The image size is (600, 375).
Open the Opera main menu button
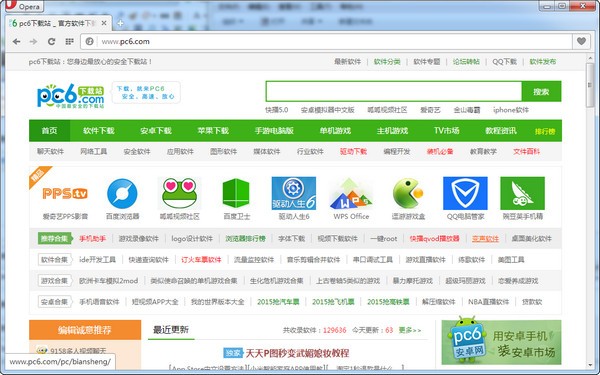pyautogui.click(x=24, y=6)
